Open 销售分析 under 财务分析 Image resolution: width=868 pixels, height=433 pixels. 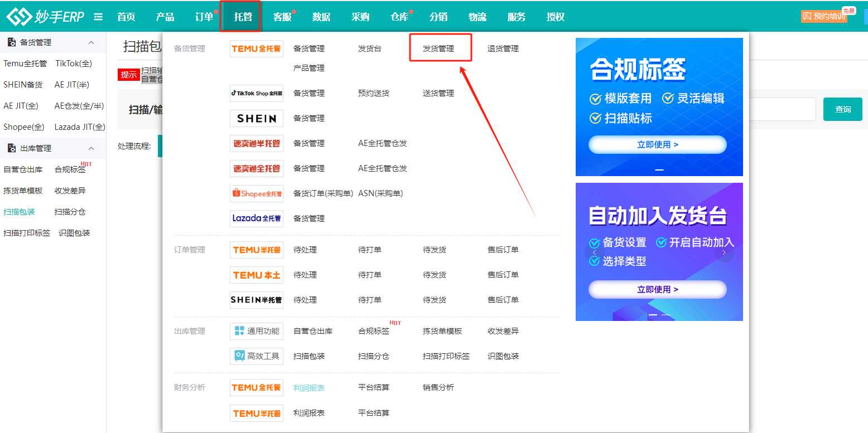[438, 387]
